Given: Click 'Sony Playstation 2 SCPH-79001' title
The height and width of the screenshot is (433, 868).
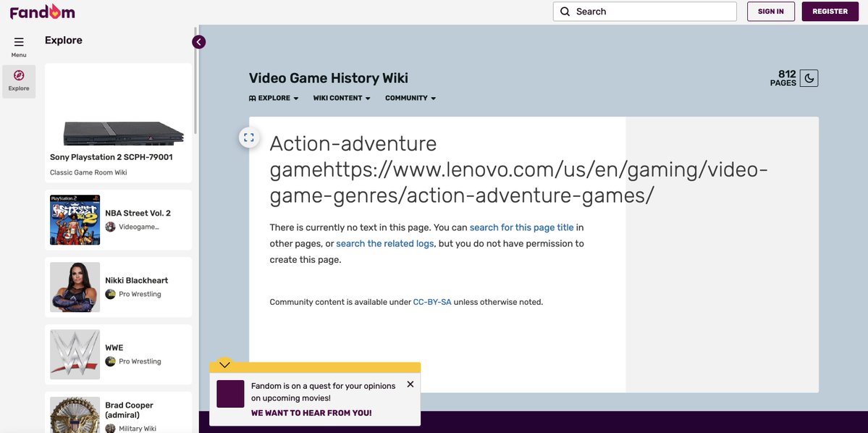Looking at the screenshot, I should [x=111, y=157].
